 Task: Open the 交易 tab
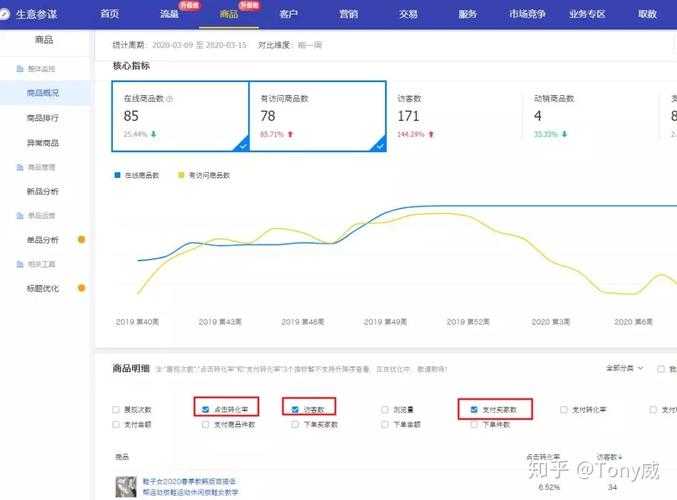(x=408, y=14)
